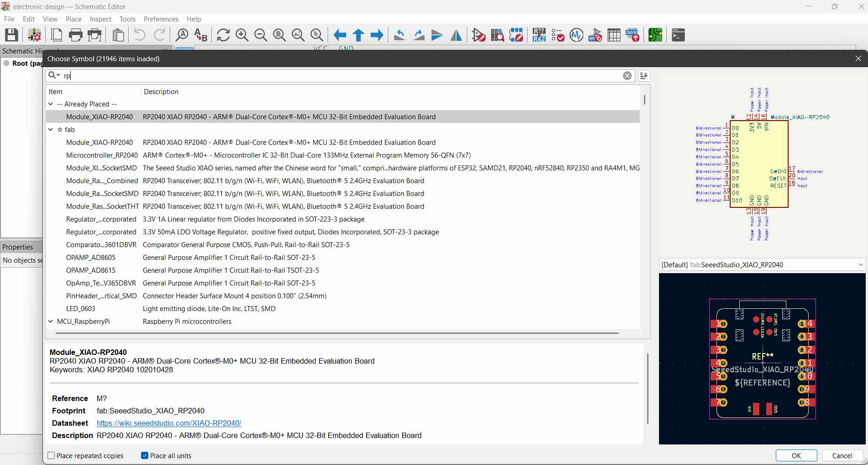Rotate counterclockwise toolbar icon
868x465 pixels.
[400, 35]
